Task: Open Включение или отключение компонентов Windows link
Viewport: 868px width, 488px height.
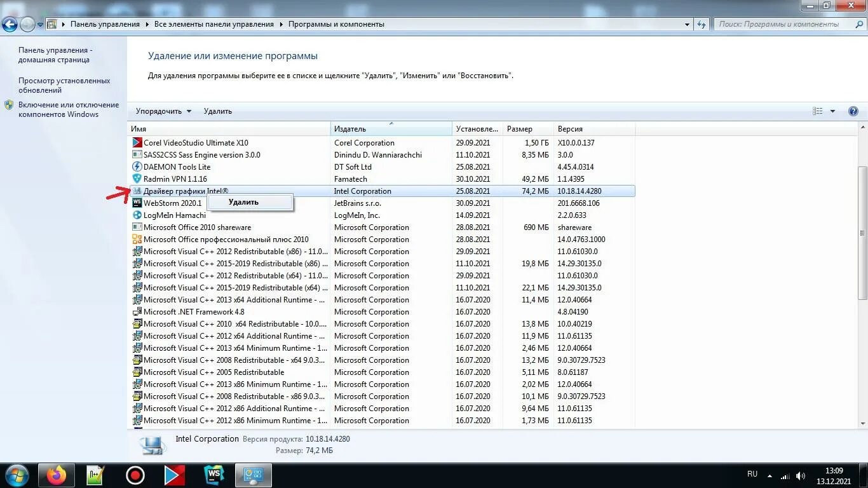Action: point(69,109)
